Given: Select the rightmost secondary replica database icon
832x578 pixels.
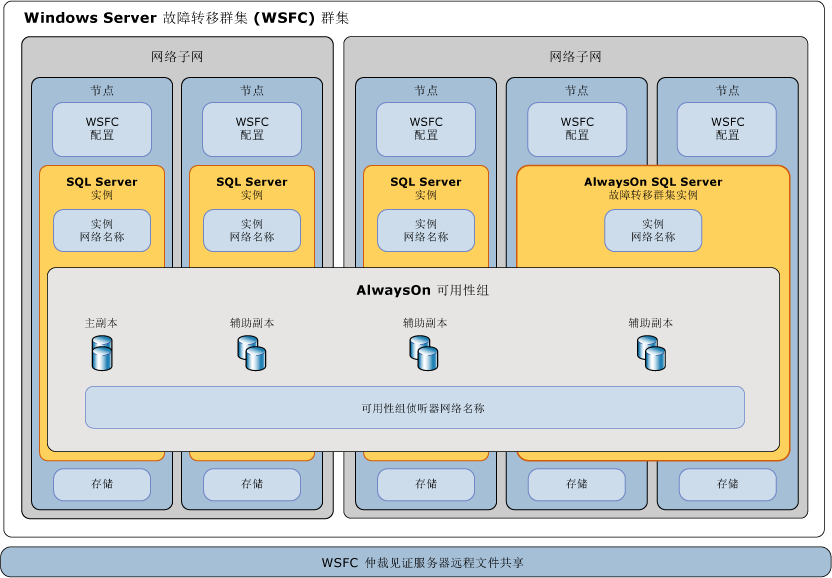Looking at the screenshot, I should pyautogui.click(x=651, y=352).
